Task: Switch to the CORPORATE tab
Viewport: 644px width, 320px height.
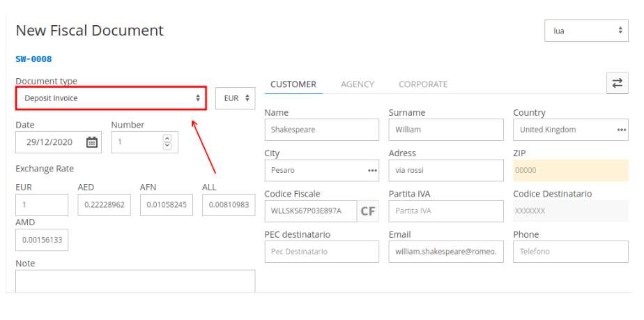Action: 423,84
